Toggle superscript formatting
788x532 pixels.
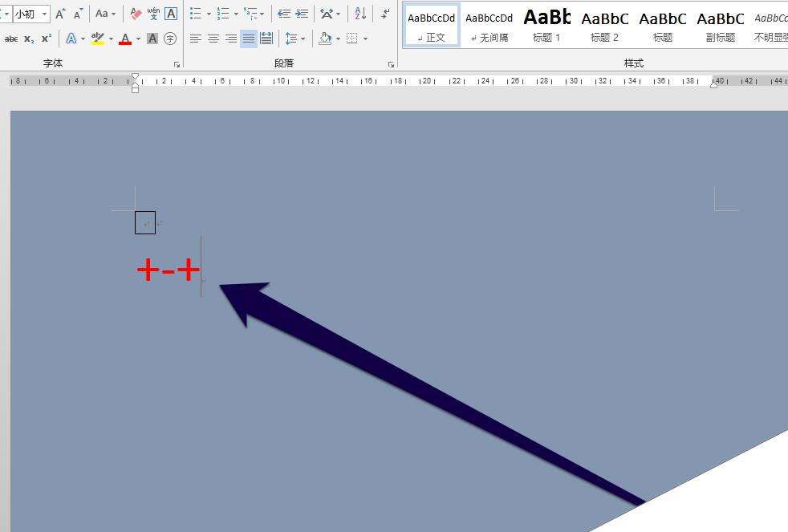47,39
